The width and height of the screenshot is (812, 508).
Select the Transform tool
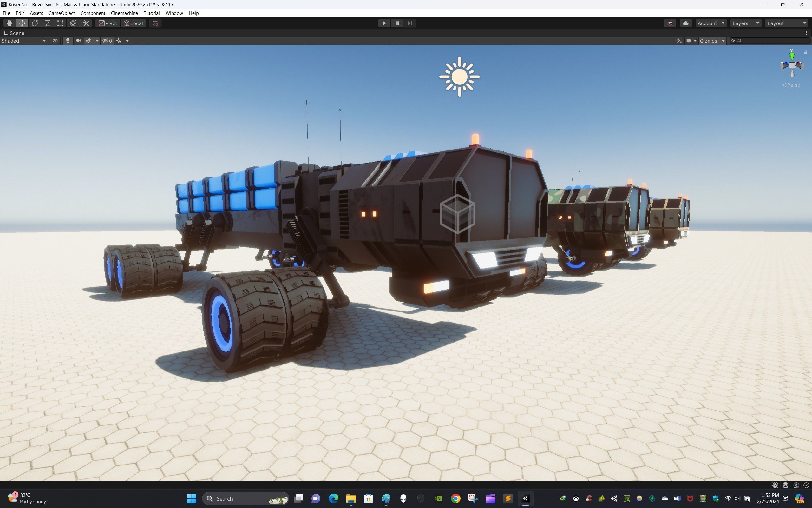click(x=73, y=23)
